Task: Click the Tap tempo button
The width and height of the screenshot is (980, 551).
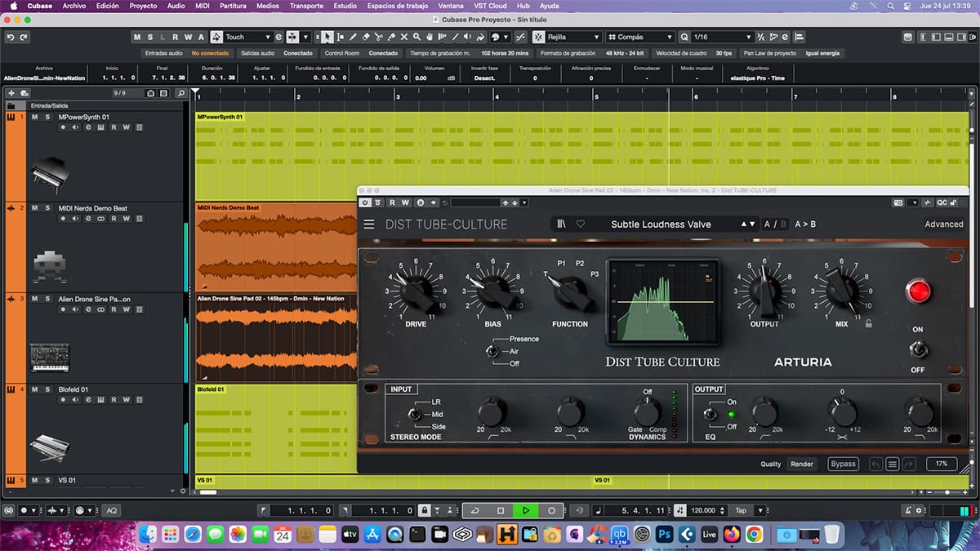Action: 741,510
